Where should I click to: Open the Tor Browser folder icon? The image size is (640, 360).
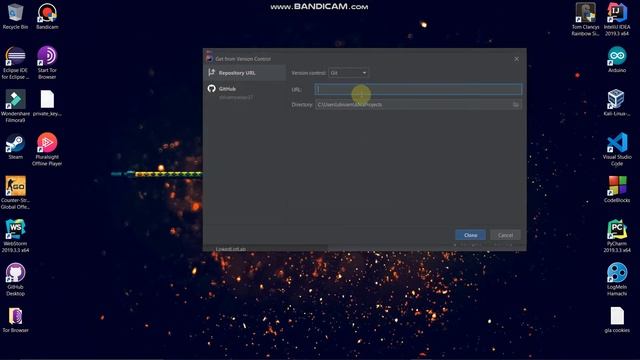coord(16,320)
